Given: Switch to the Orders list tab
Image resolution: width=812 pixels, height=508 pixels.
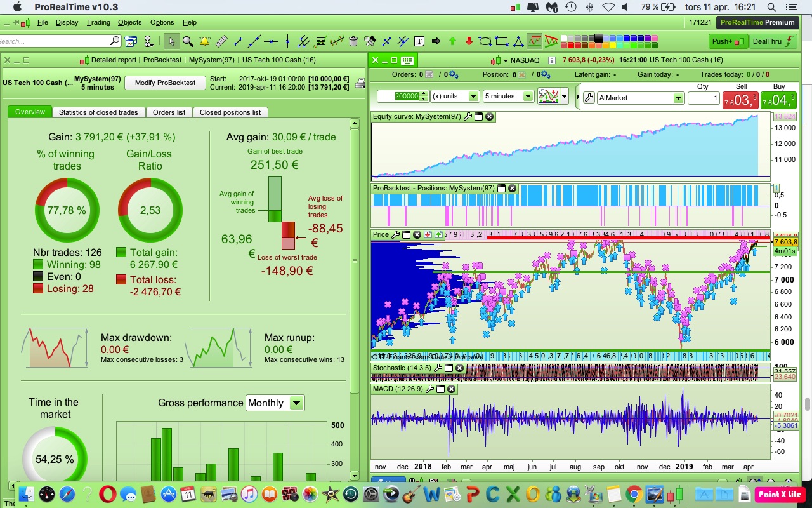Looking at the screenshot, I should pos(169,112).
